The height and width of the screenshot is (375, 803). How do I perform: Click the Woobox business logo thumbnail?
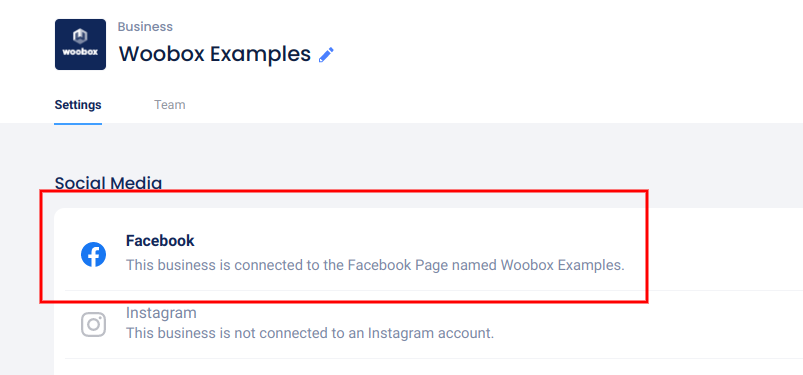(80, 45)
